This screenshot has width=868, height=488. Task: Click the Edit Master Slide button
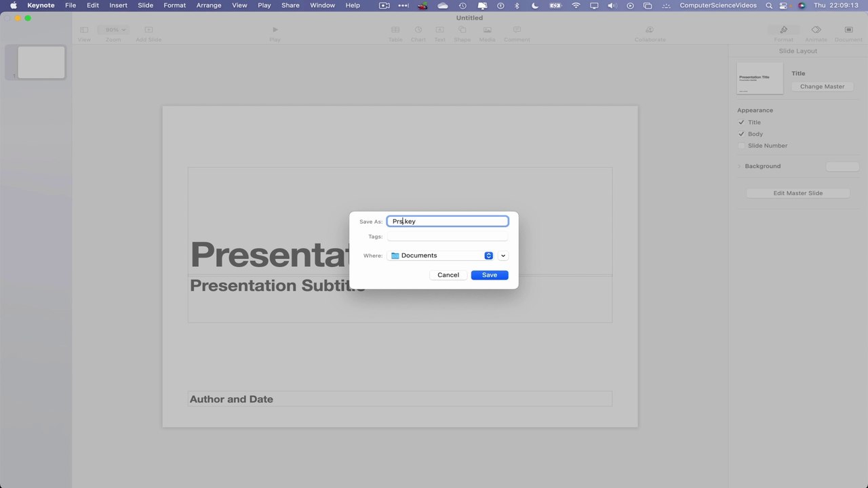tap(798, 193)
